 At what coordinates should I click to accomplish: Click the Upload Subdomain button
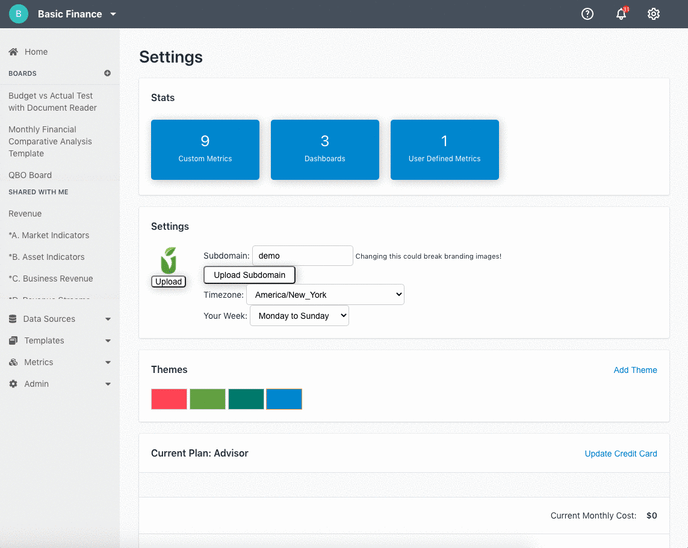(249, 275)
